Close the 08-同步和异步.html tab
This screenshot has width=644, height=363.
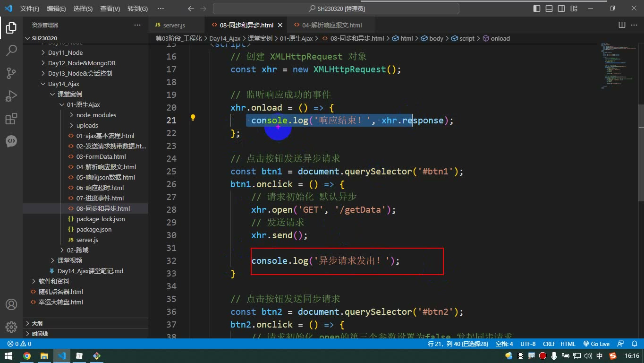click(x=280, y=25)
